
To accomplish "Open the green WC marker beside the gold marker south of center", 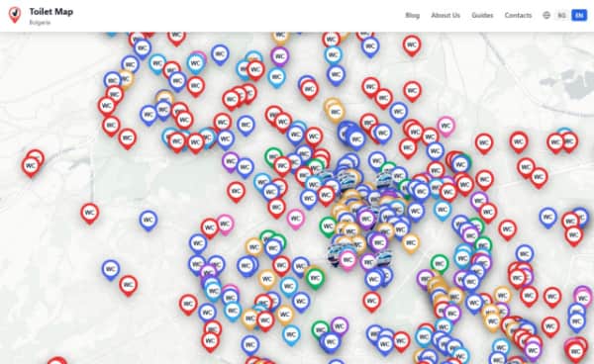I will coord(315,279).
